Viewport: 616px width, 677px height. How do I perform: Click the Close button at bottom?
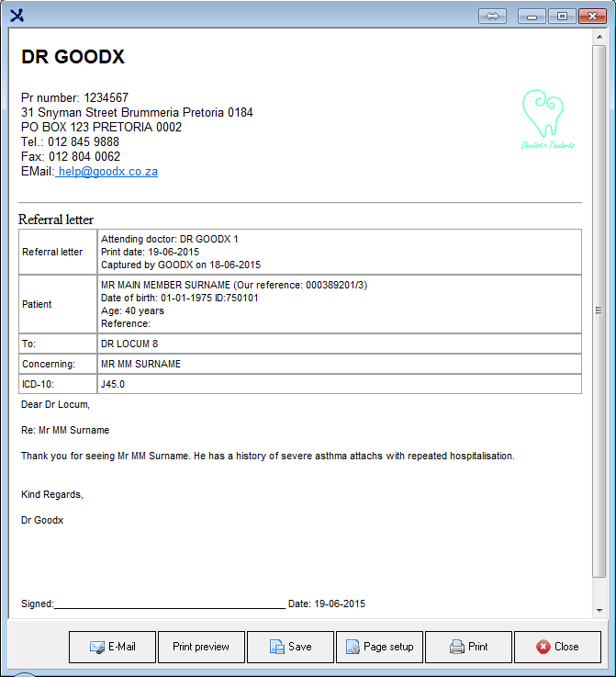point(557,647)
